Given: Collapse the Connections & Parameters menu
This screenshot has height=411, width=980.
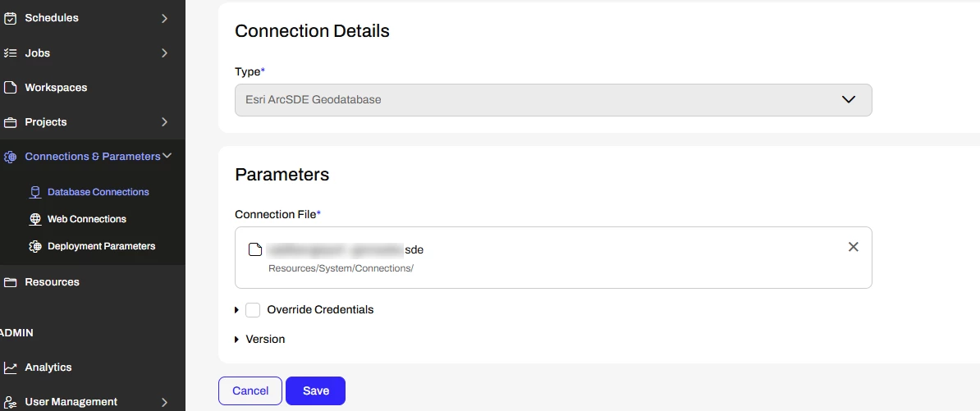Looking at the screenshot, I should pyautogui.click(x=167, y=156).
